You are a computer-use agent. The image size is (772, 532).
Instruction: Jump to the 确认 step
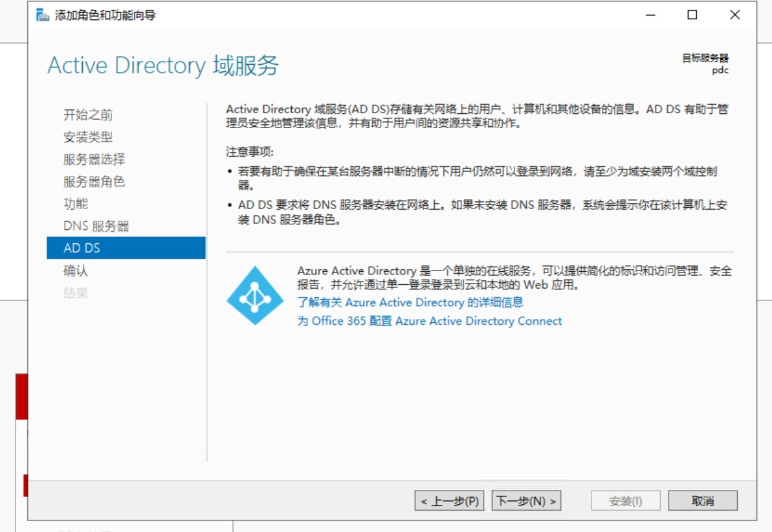76,271
